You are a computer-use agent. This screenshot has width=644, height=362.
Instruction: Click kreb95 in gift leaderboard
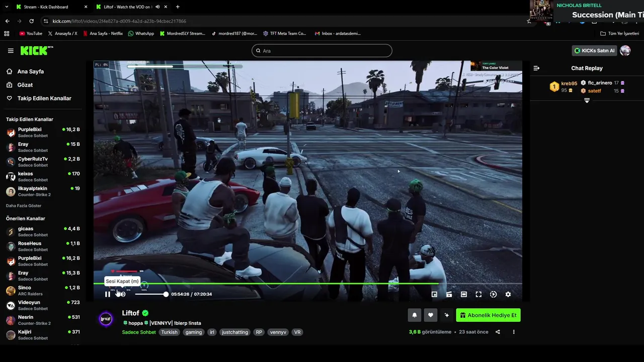569,83
